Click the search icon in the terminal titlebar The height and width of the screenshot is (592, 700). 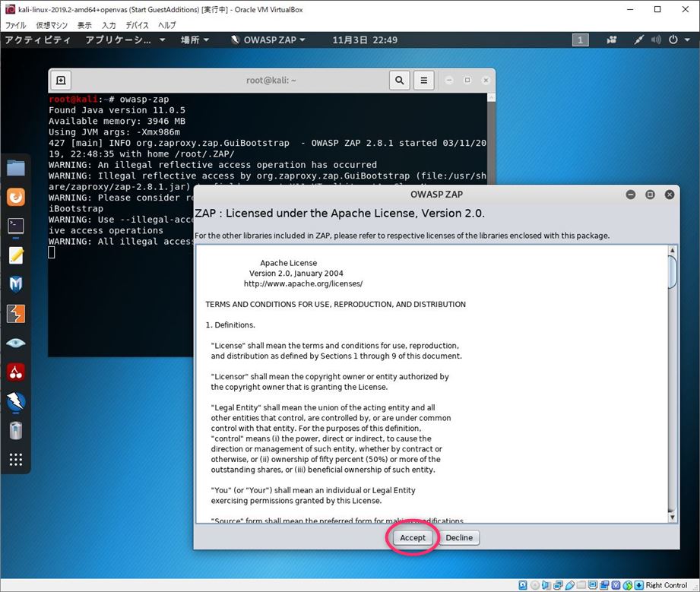click(399, 80)
